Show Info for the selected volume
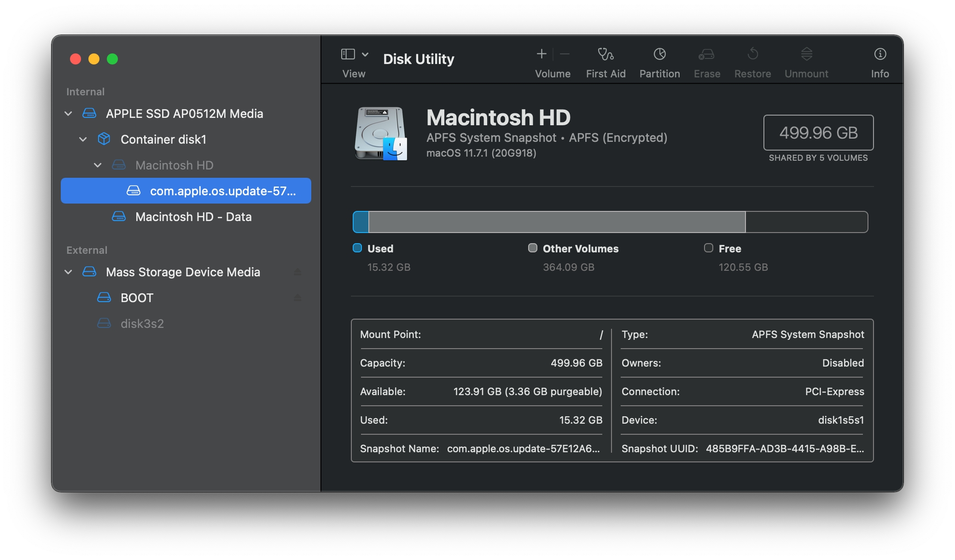Screen dimensions: 955x560 (880, 54)
